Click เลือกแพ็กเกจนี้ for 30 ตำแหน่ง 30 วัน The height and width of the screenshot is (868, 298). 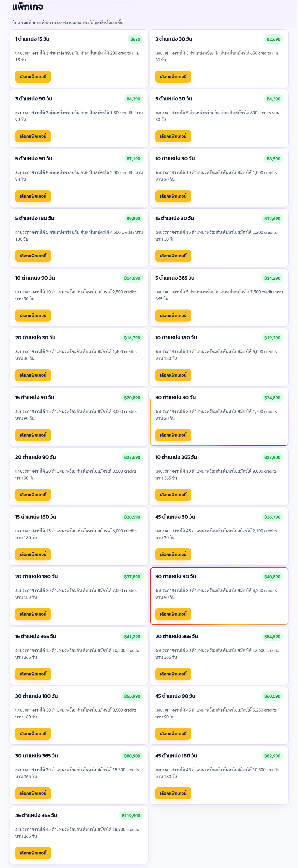click(x=173, y=435)
